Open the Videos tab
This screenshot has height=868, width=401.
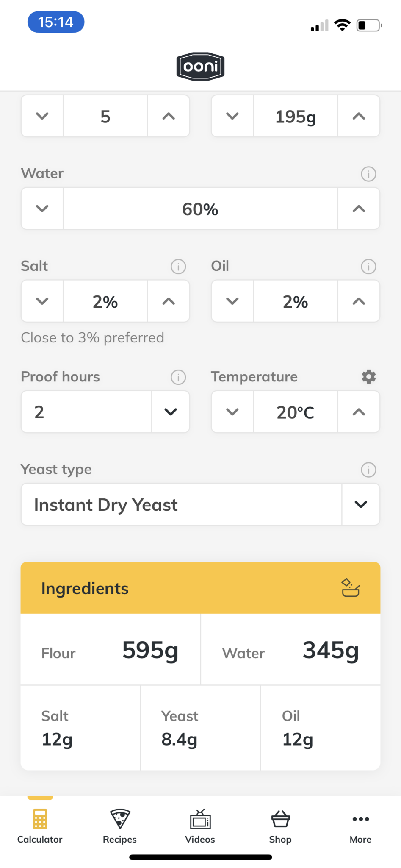click(x=200, y=825)
